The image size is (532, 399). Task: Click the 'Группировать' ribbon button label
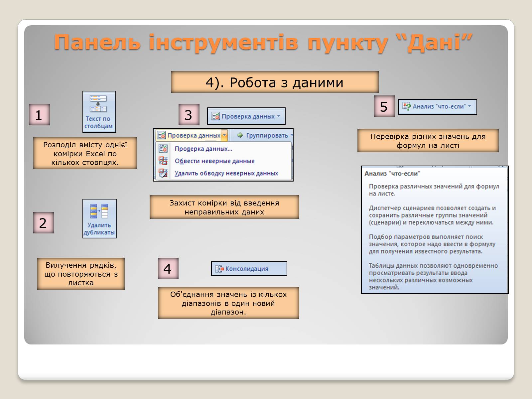267,136
